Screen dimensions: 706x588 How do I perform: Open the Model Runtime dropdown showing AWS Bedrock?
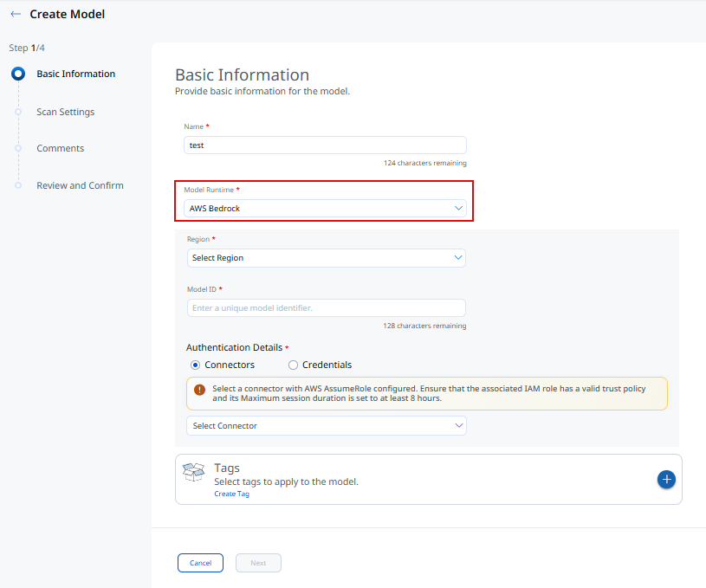(x=325, y=209)
